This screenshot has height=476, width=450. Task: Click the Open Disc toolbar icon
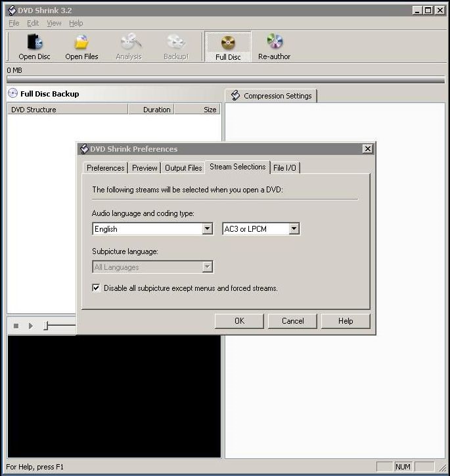35,41
